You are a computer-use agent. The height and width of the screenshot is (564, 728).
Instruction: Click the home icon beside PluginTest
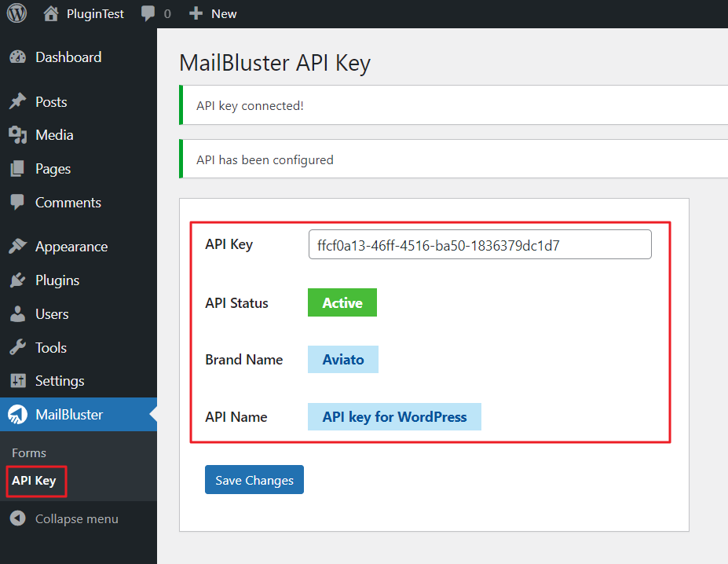(51, 13)
